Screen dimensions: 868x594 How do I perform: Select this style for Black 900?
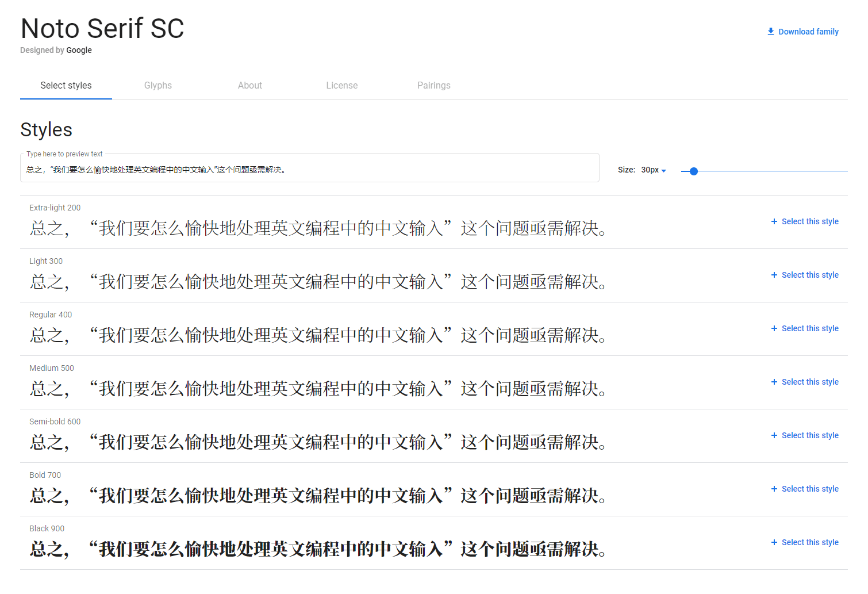tap(805, 542)
